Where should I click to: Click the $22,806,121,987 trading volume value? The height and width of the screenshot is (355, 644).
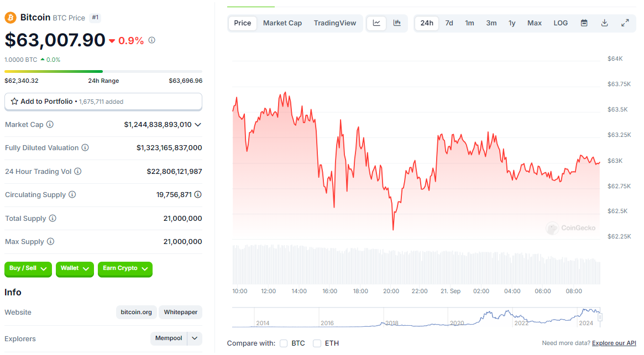pyautogui.click(x=174, y=172)
